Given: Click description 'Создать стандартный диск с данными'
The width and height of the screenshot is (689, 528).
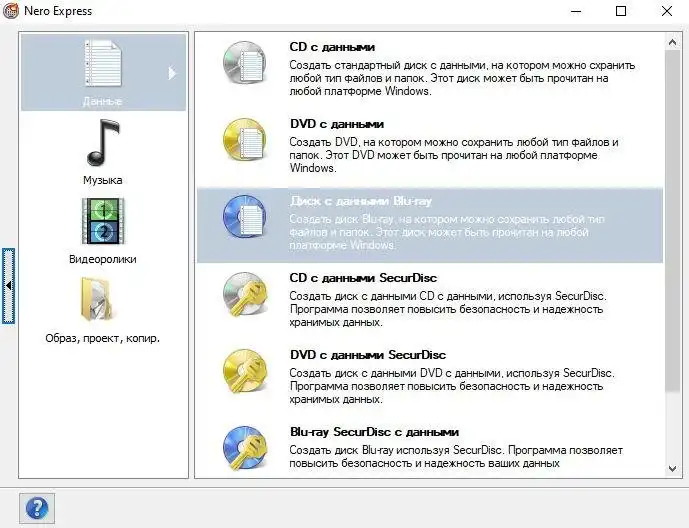Looking at the screenshot, I should click(x=462, y=78).
